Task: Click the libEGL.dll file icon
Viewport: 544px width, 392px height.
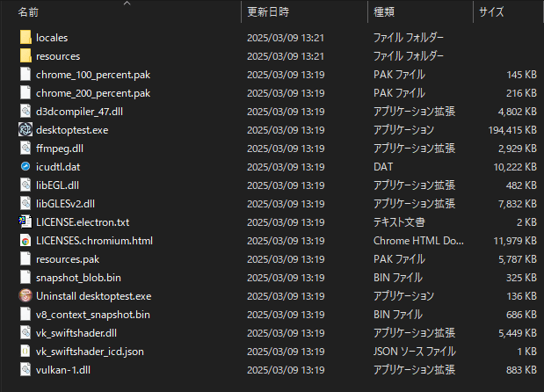Action: [x=25, y=185]
